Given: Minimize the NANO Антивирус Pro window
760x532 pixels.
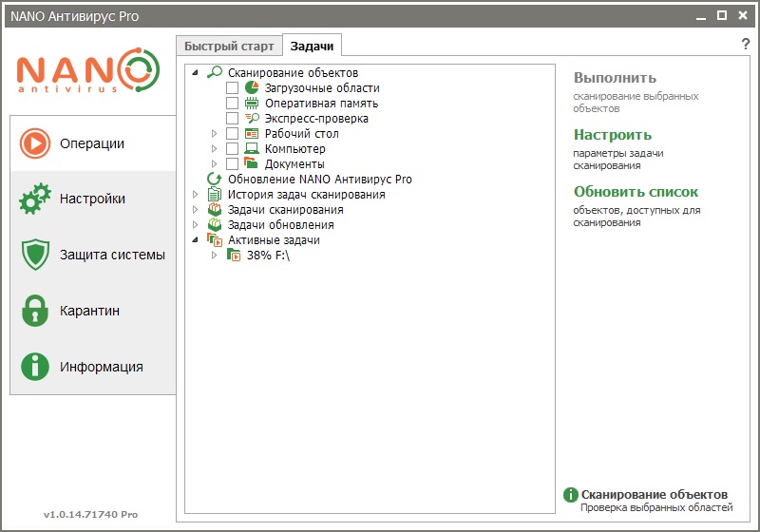Looking at the screenshot, I should coord(701,16).
